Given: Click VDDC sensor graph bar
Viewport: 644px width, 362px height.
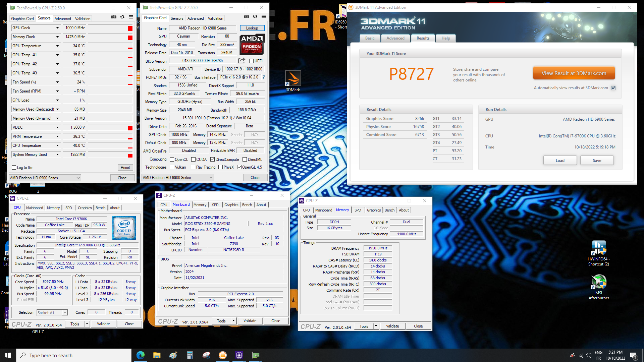Looking at the screenshot, I should coord(110,128).
